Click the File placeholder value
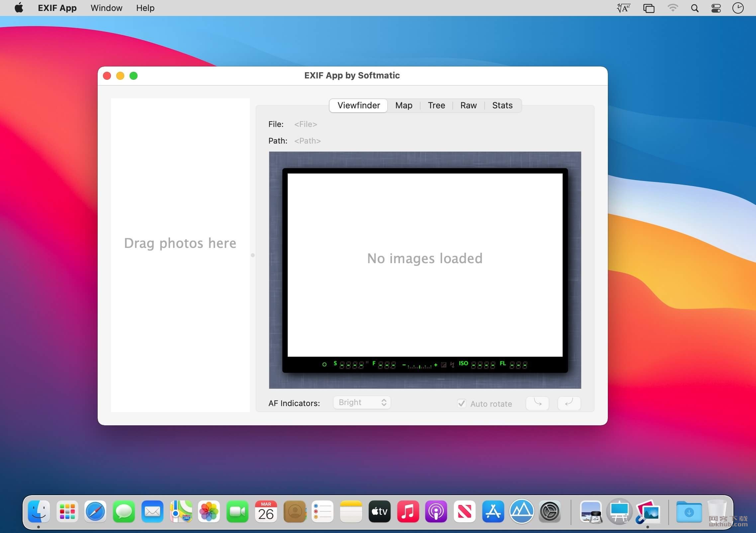Viewport: 756px width, 533px height. point(306,124)
